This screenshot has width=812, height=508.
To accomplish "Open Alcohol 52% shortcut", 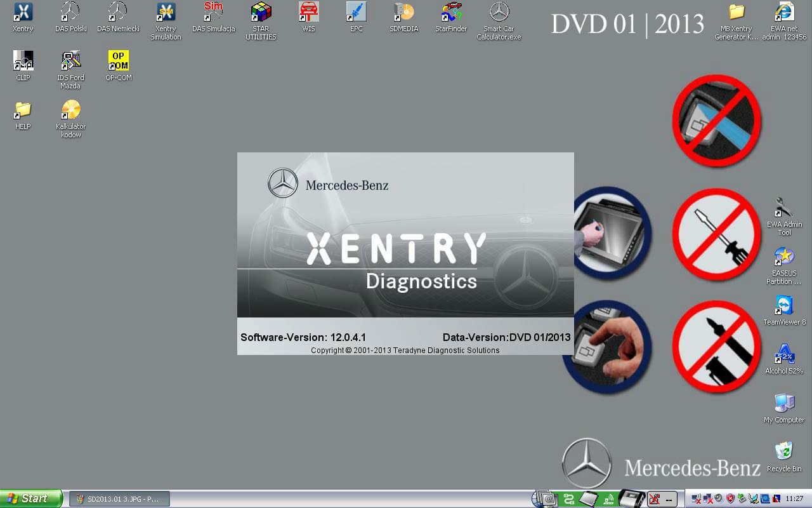I will pos(785,359).
